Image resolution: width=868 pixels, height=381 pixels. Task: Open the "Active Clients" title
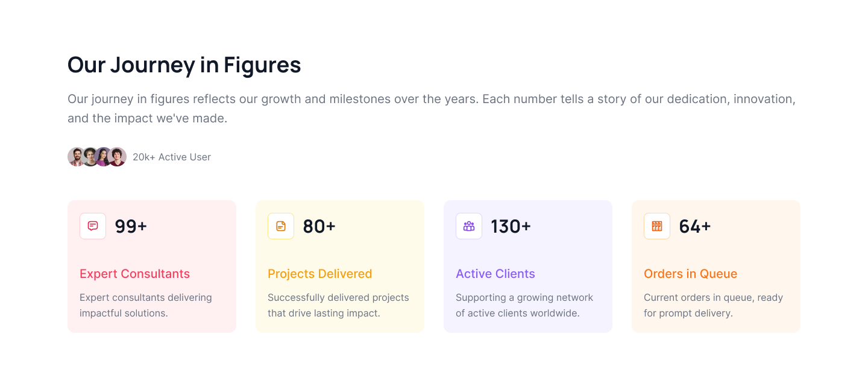495,274
